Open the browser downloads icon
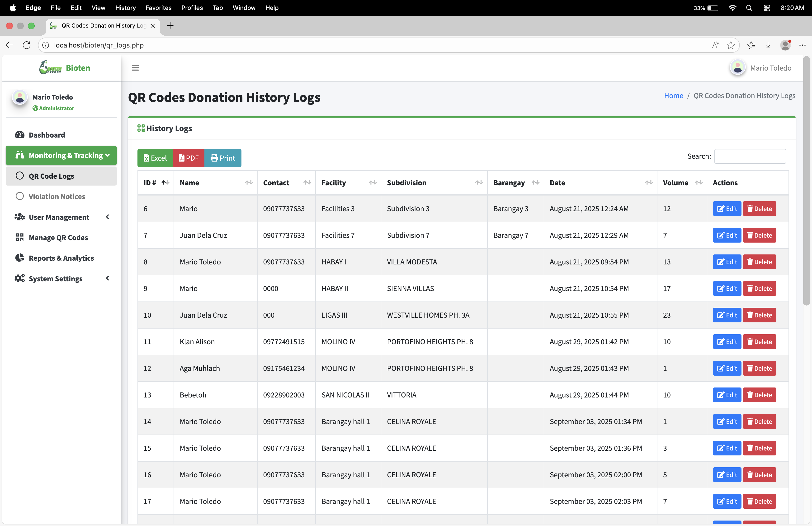 (x=768, y=45)
